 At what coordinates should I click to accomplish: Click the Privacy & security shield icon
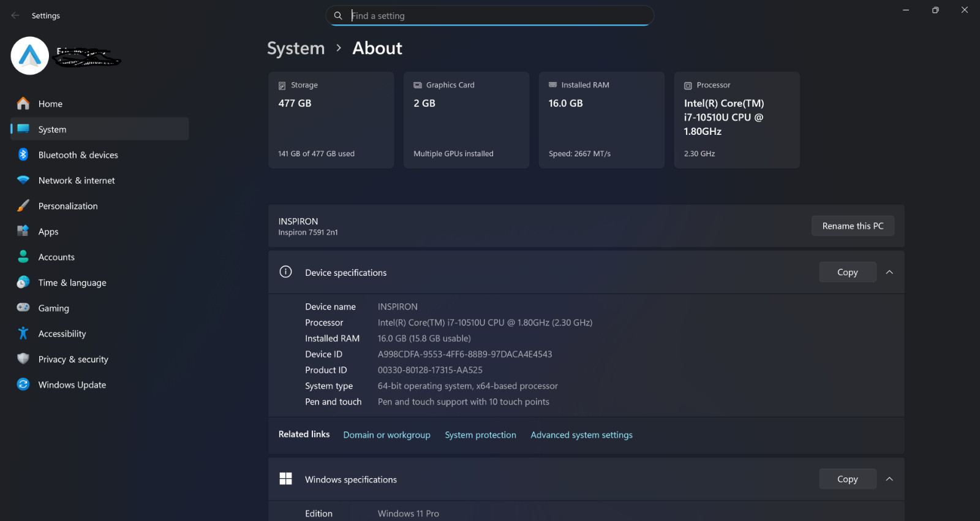(x=23, y=359)
